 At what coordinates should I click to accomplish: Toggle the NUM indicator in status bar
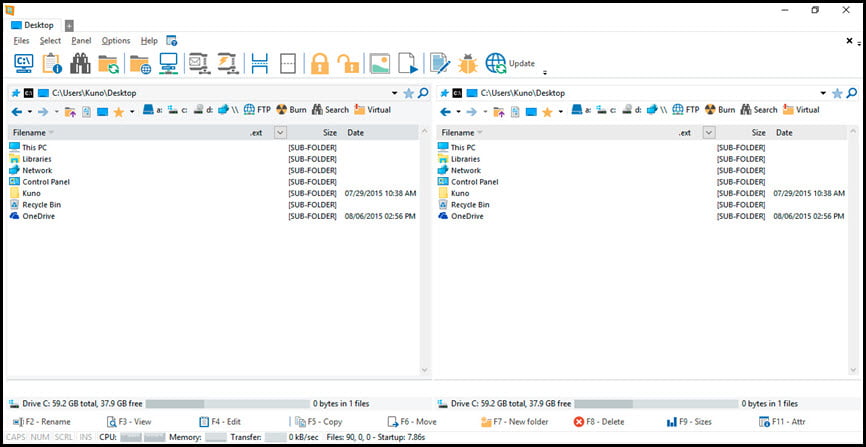coord(40,437)
